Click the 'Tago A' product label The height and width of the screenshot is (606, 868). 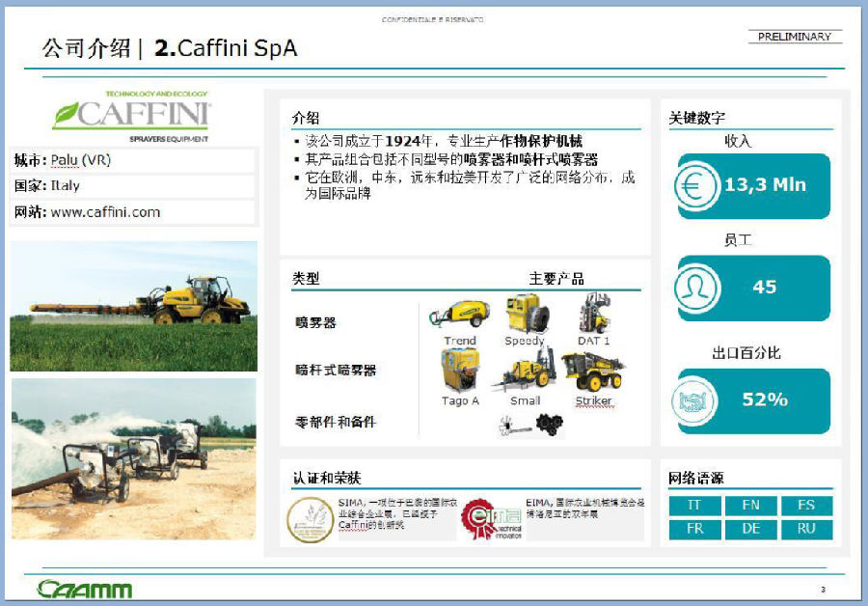460,400
